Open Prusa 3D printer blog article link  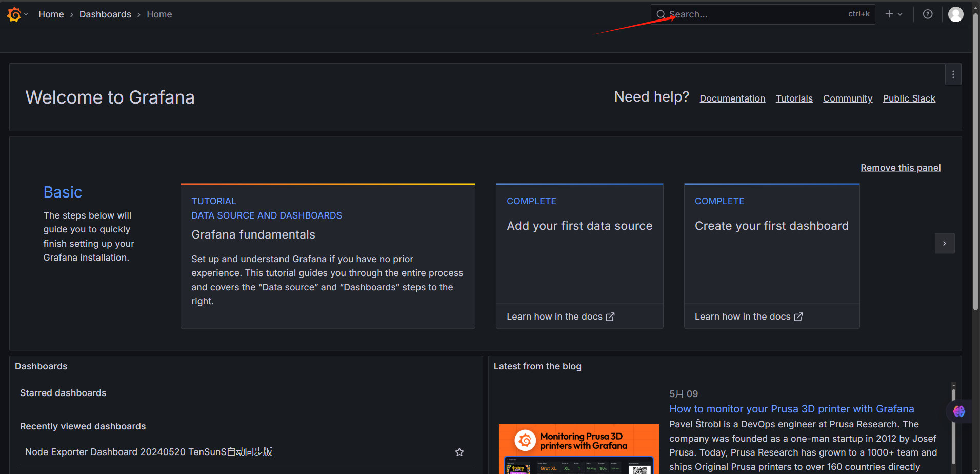[x=792, y=409]
